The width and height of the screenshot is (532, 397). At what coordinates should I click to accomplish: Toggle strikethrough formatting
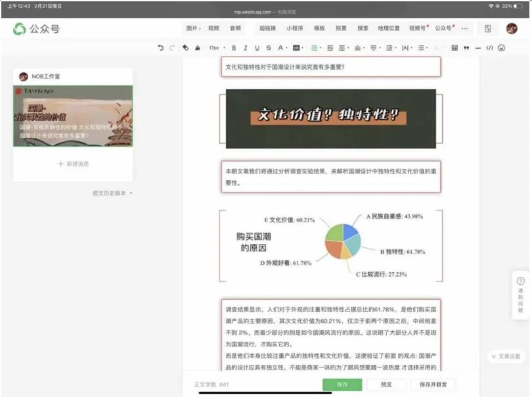pos(269,48)
